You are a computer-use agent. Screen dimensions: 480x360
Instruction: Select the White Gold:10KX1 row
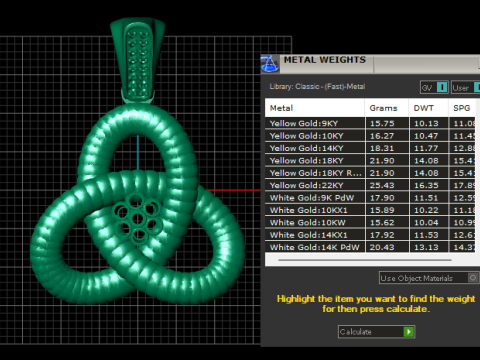(370, 210)
